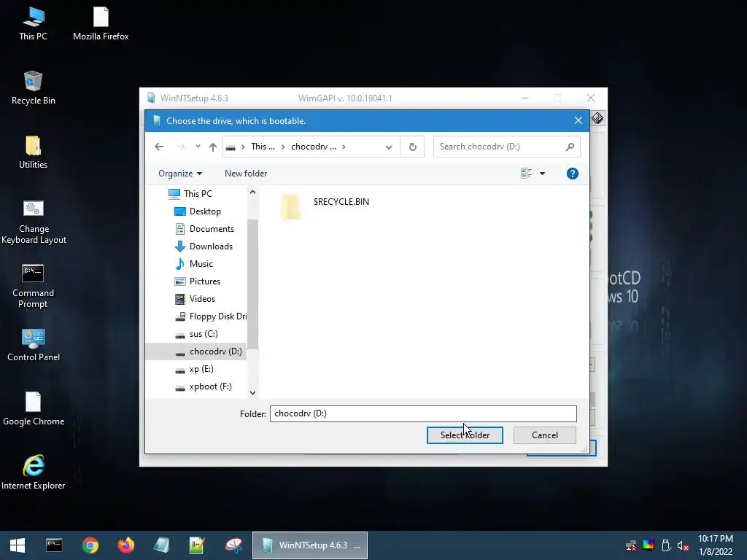Image resolution: width=747 pixels, height=560 pixels.
Task: Open the USB eject tray icon
Action: point(666,545)
